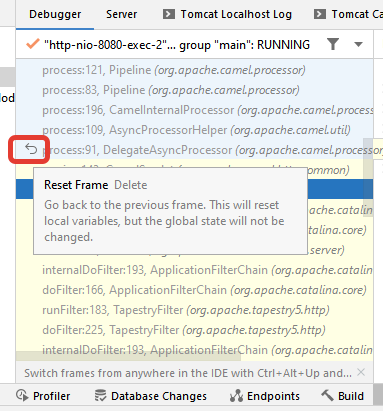Click the Endpoints icon
The image size is (383, 411).
tap(236, 396)
